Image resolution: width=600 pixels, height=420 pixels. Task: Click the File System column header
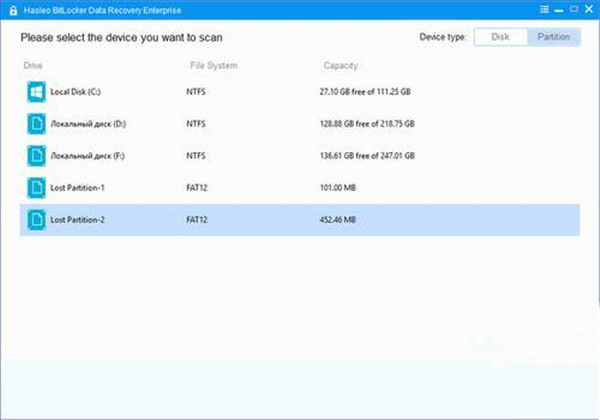pos(214,66)
